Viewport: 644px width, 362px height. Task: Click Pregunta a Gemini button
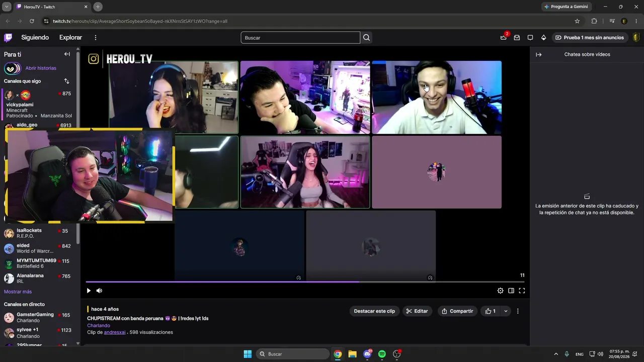point(567,7)
